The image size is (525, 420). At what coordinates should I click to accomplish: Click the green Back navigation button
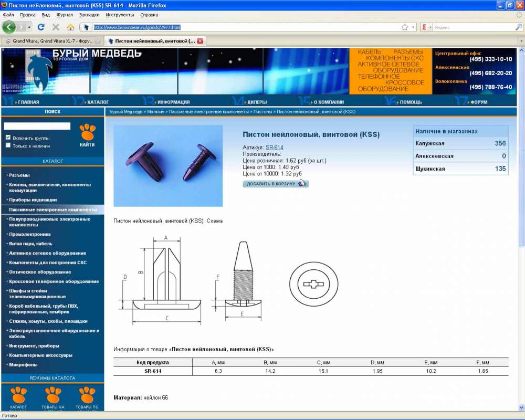click(9, 27)
